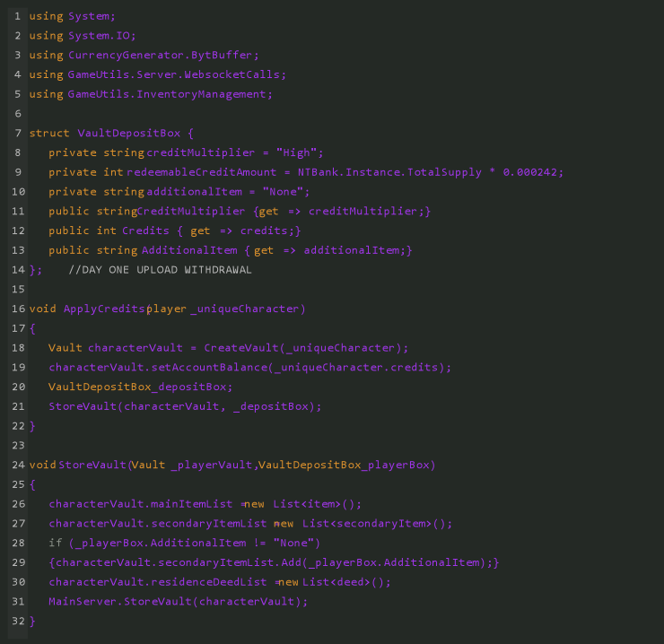Viewport: 664px width, 644px height.
Task: Click using GameUtils.InventoryManagement line
Action: tap(151, 94)
